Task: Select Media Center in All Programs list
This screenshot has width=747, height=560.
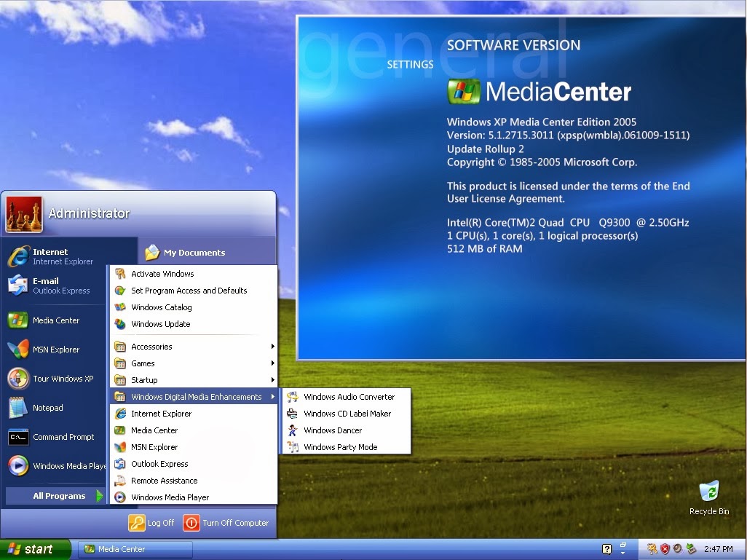Action: [194, 430]
